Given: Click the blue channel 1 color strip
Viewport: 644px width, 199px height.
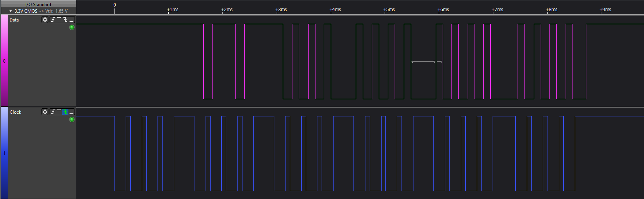Looking at the screenshot, I should (4, 153).
